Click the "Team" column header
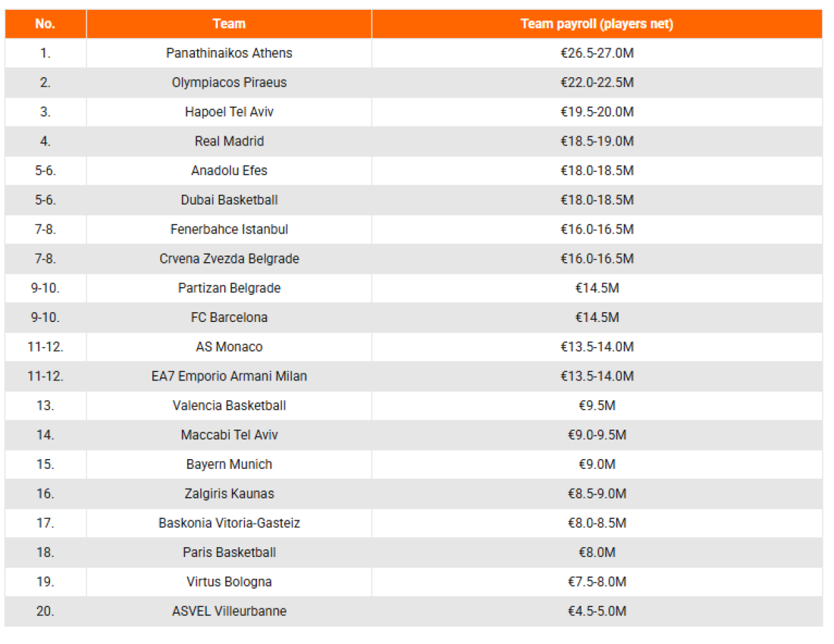 (229, 23)
